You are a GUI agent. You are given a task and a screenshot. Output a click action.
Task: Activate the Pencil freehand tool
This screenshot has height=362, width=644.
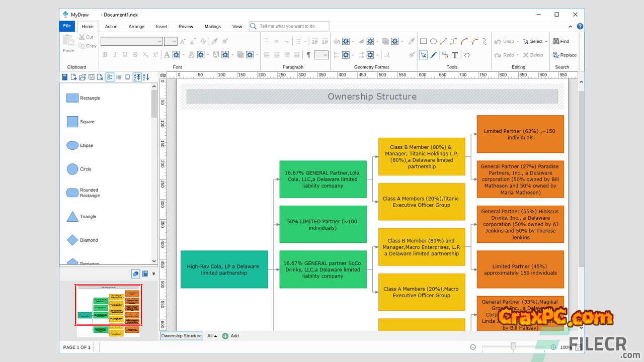[x=433, y=55]
